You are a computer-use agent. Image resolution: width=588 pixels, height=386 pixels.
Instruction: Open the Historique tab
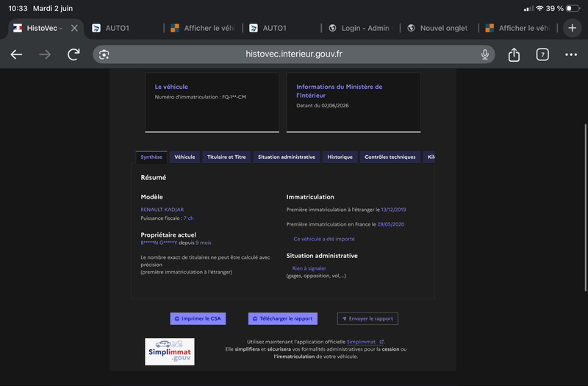pyautogui.click(x=340, y=157)
